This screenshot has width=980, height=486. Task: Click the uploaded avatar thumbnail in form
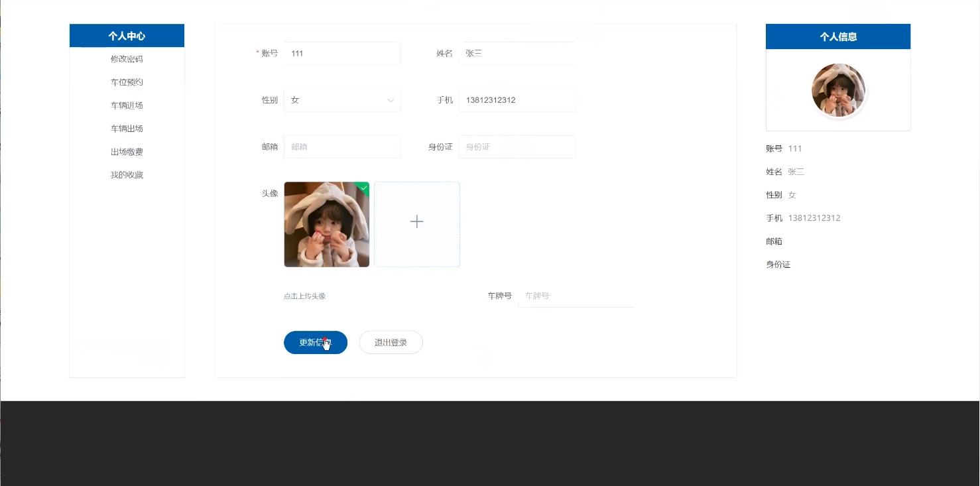pyautogui.click(x=326, y=225)
